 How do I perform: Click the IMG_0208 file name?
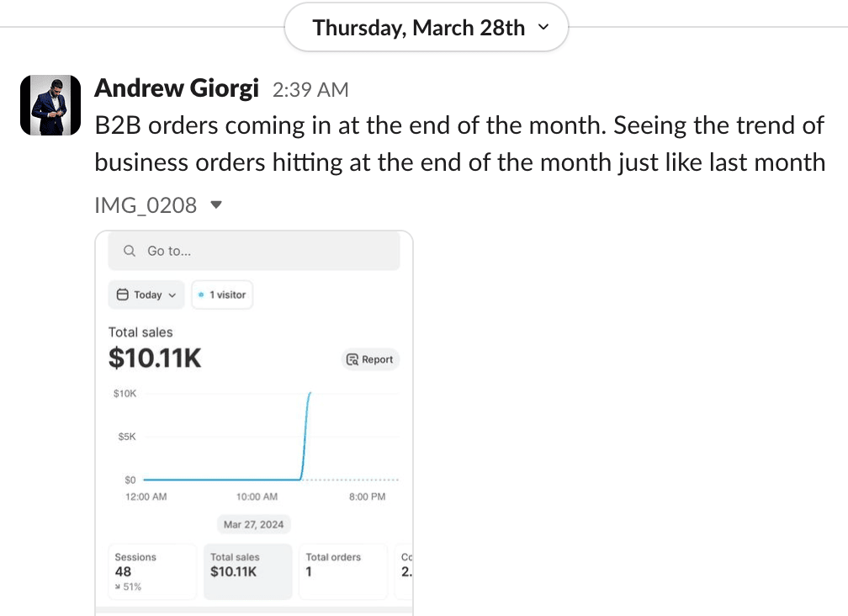tap(146, 204)
